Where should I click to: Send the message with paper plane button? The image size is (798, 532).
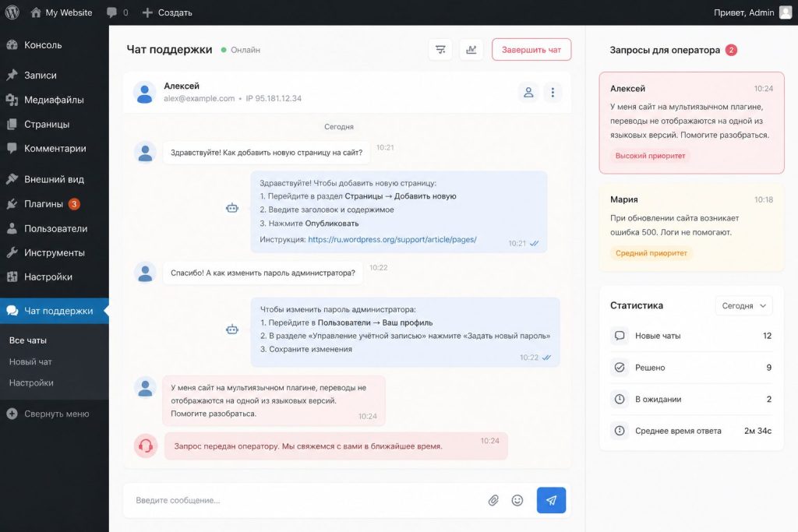tap(551, 501)
